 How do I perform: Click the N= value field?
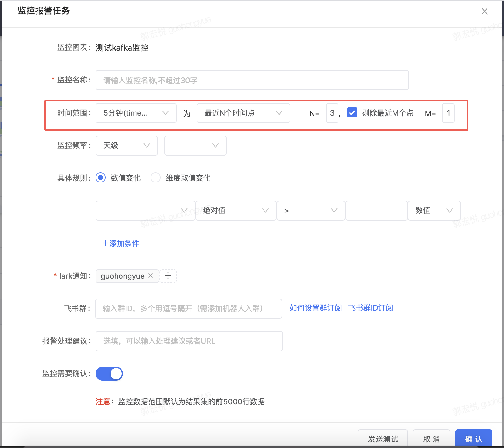click(x=332, y=113)
